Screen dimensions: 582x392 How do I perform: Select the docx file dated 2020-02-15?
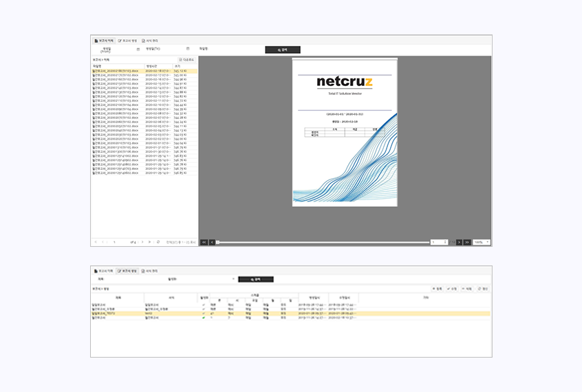point(144,83)
